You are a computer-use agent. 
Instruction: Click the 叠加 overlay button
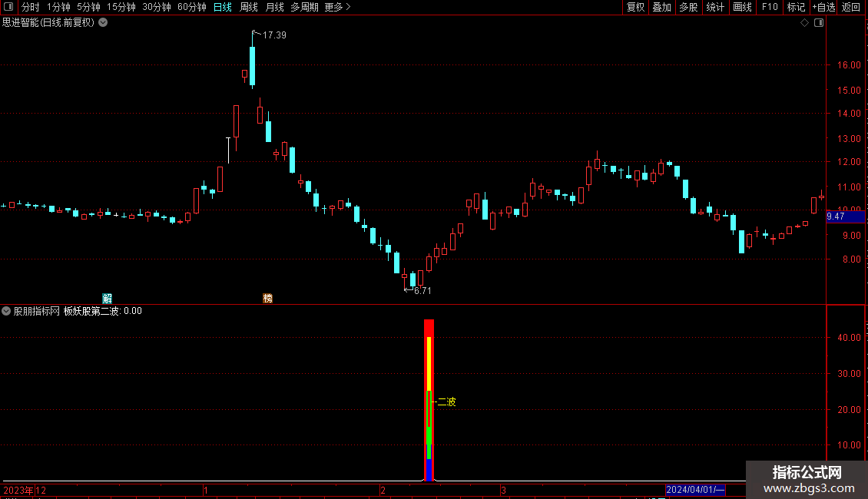point(661,7)
